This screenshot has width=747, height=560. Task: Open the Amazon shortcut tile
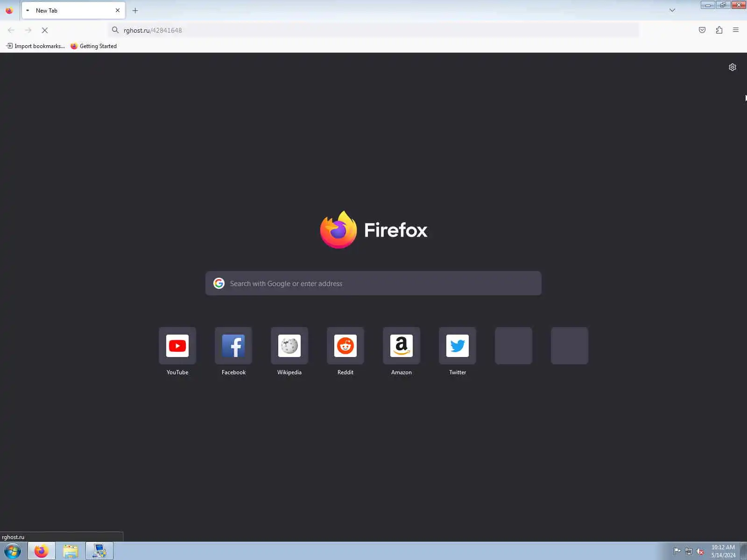pyautogui.click(x=402, y=346)
